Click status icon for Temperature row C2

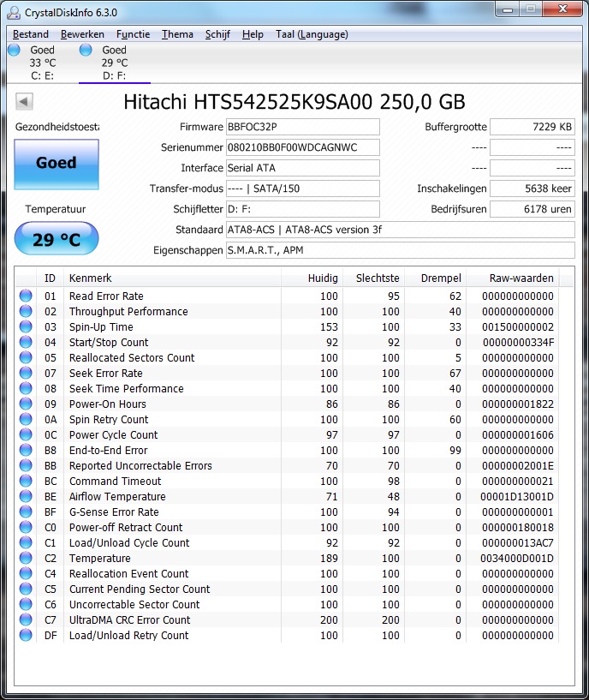(26, 558)
